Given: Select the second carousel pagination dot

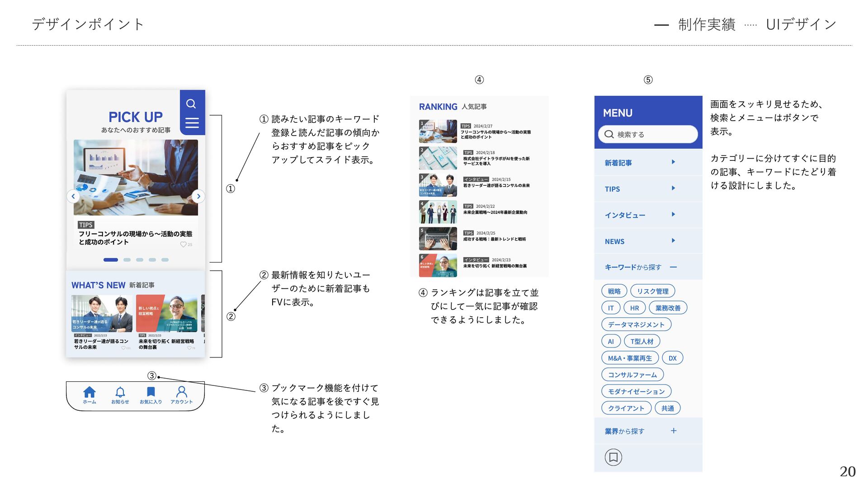Looking at the screenshot, I should [x=127, y=260].
